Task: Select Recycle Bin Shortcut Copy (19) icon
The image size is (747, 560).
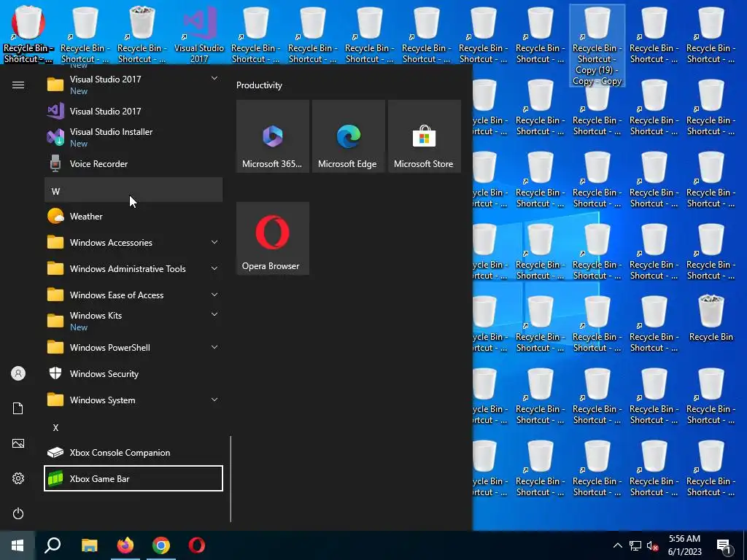Action: pyautogui.click(x=597, y=46)
